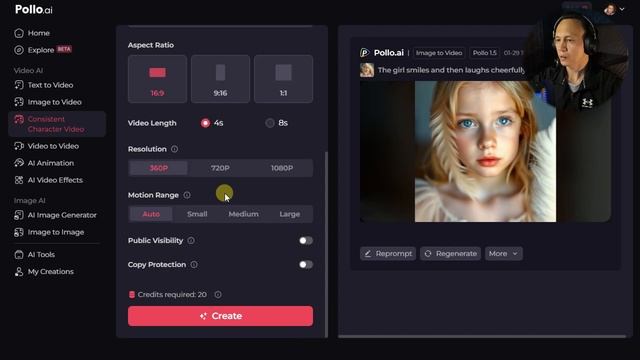Open AI Image Generator icon
Image resolution: width=640 pixels, height=360 pixels.
click(19, 215)
